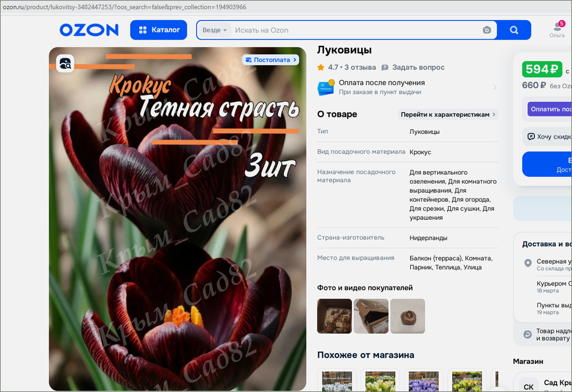
Task: Open the Ольга profile icon
Action: [x=557, y=30]
